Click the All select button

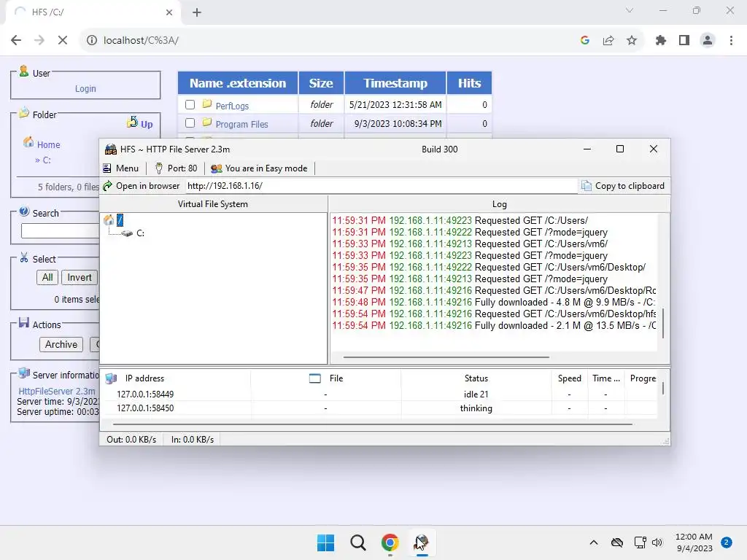point(47,278)
